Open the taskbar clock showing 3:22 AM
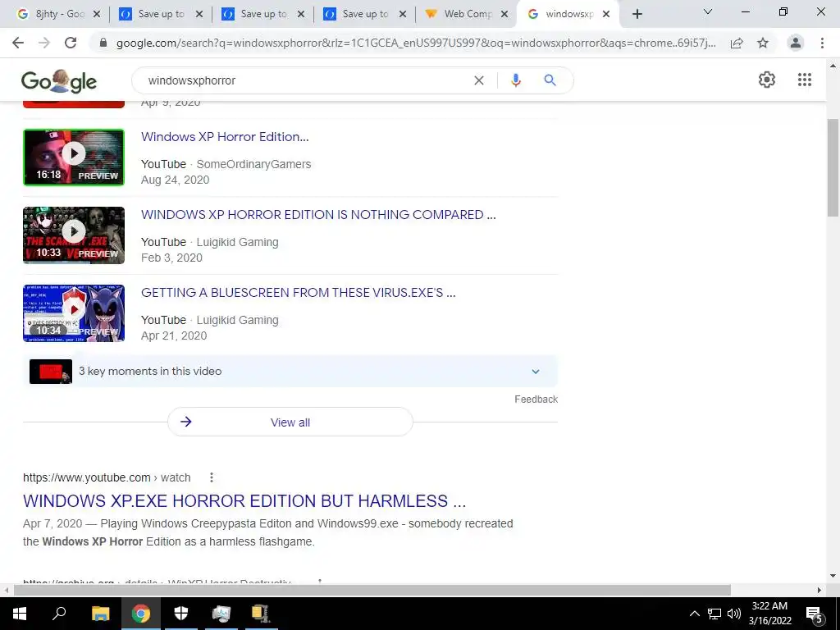The width and height of the screenshot is (840, 630). point(769,614)
